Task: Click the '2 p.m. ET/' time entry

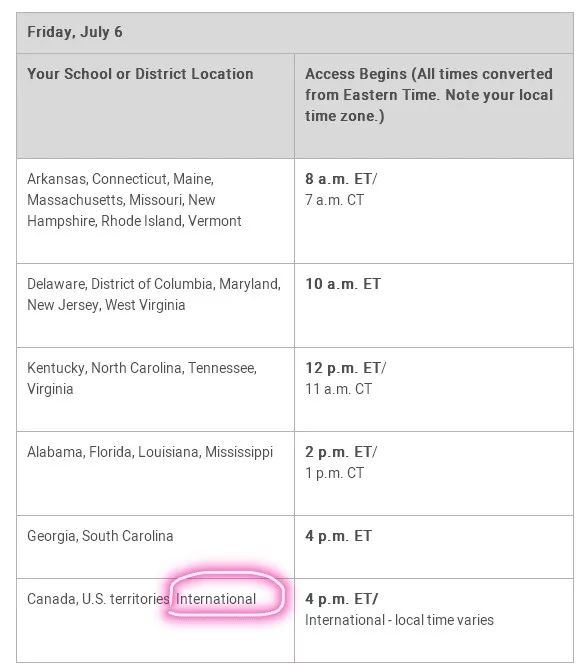Action: pyautogui.click(x=341, y=452)
